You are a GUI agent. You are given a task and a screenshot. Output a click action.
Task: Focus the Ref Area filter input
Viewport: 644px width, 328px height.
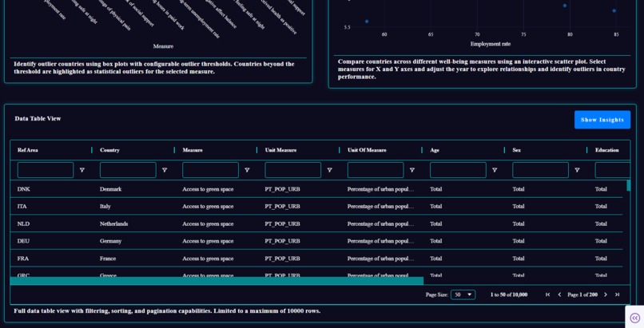click(x=46, y=170)
